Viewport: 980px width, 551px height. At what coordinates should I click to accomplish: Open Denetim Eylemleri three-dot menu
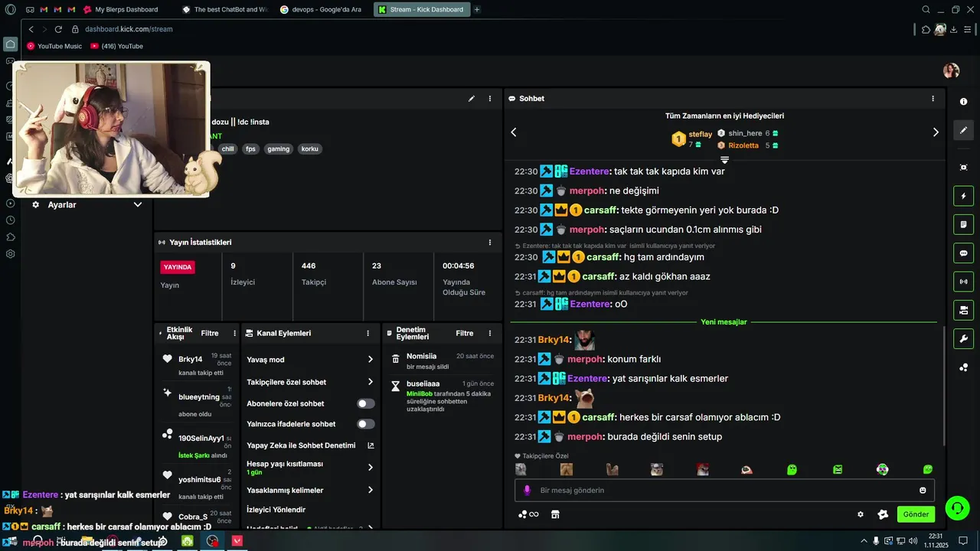tap(490, 334)
